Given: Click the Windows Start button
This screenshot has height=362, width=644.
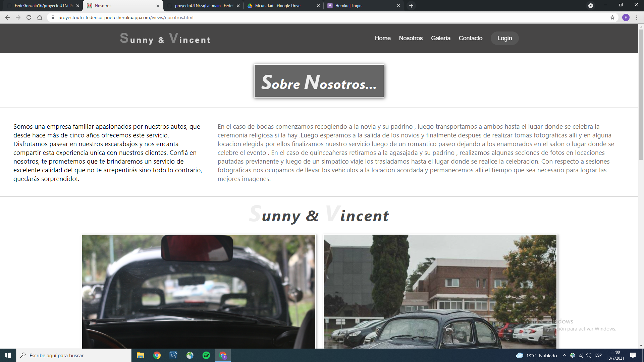Looking at the screenshot, I should click(8, 355).
